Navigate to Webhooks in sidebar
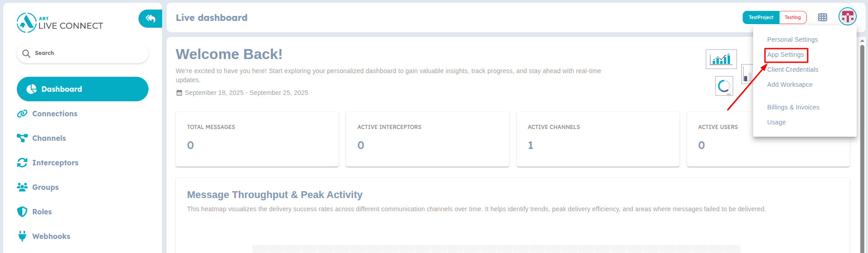The height and width of the screenshot is (253, 868). [51, 236]
